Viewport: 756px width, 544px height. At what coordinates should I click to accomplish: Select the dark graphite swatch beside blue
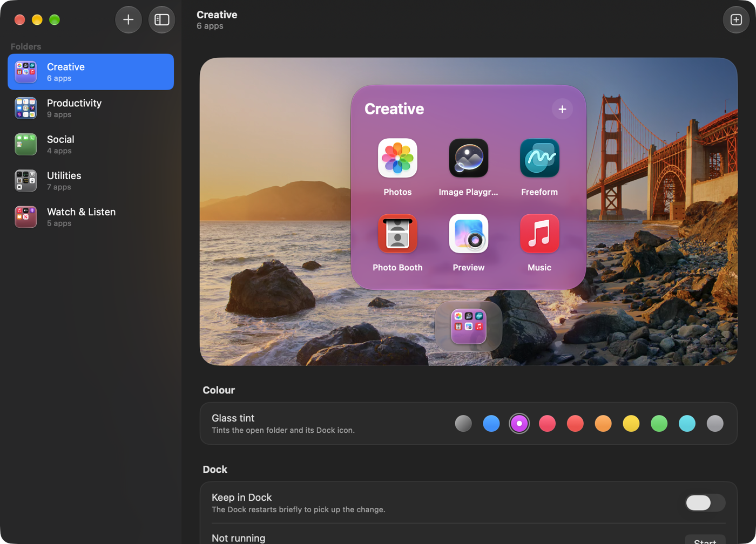(463, 424)
